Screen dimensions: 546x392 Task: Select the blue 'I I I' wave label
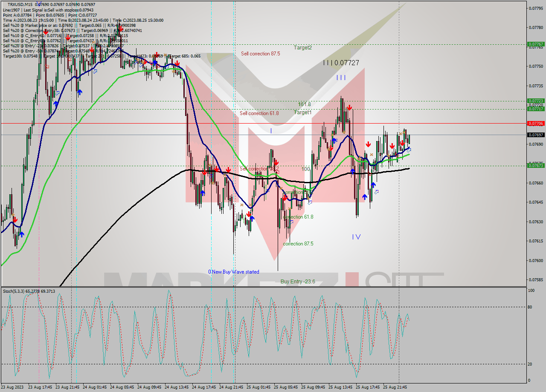point(341,78)
